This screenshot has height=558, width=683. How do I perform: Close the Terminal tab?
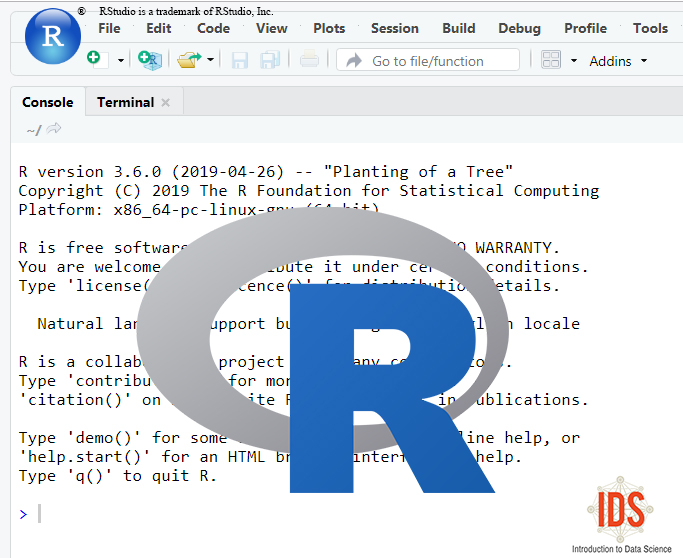166,103
